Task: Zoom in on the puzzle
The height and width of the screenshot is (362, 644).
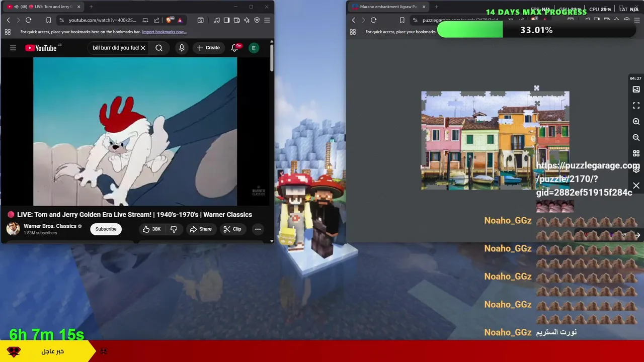Action: 636,122
